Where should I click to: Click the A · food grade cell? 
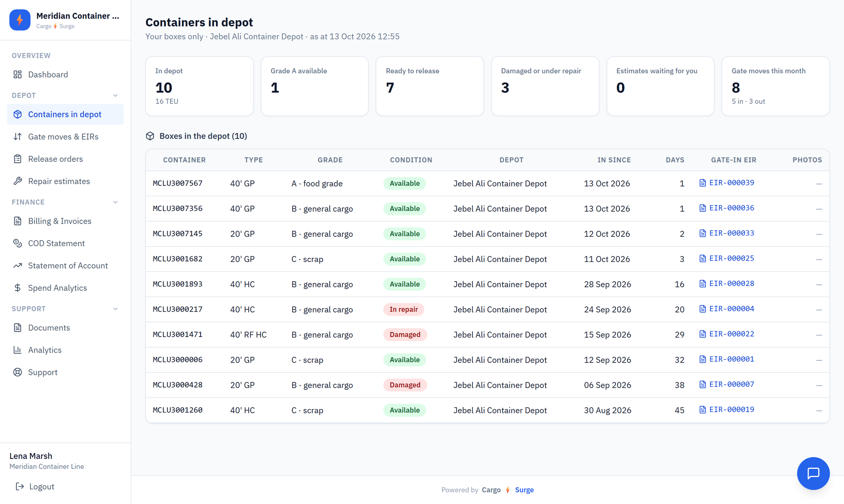coord(316,183)
